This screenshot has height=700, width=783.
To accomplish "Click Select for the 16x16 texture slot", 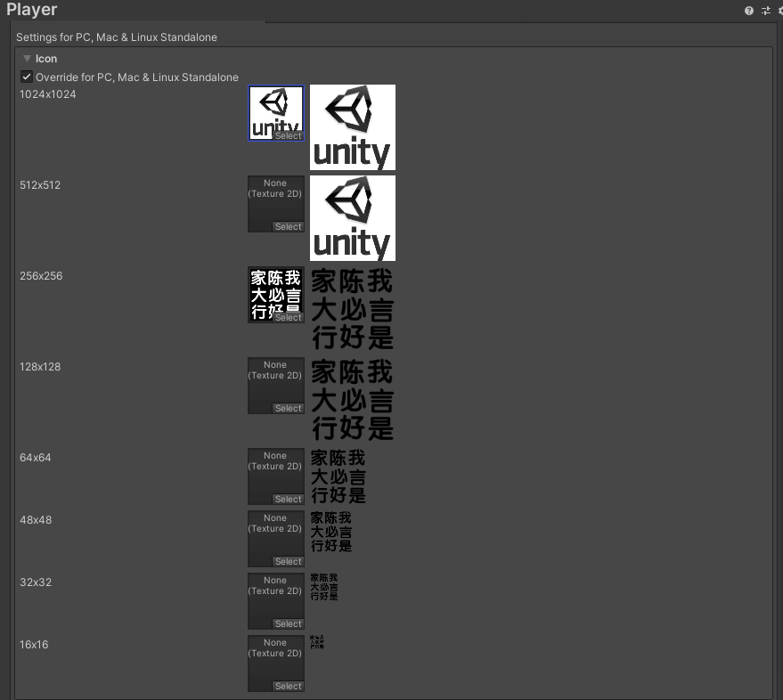I will coord(288,687).
